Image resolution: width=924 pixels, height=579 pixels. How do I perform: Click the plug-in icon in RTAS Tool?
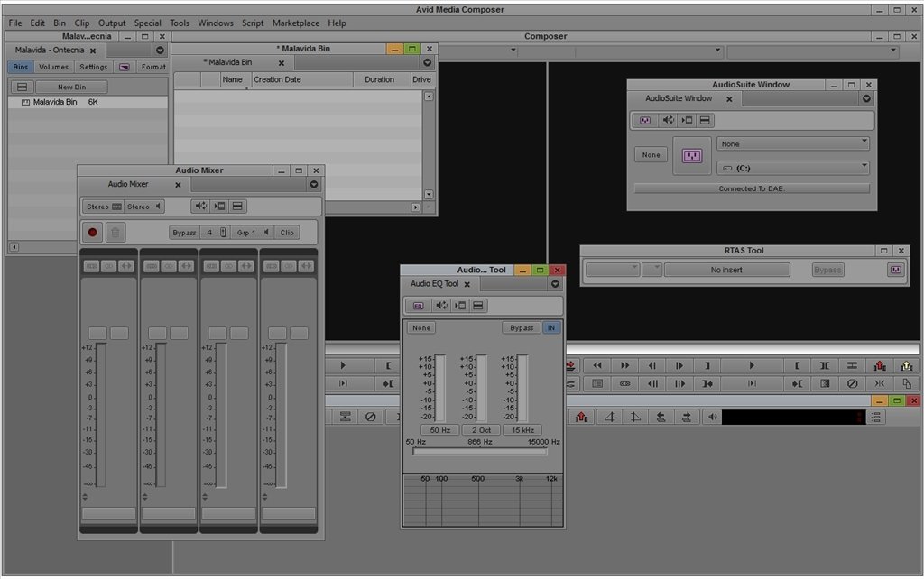pos(896,270)
